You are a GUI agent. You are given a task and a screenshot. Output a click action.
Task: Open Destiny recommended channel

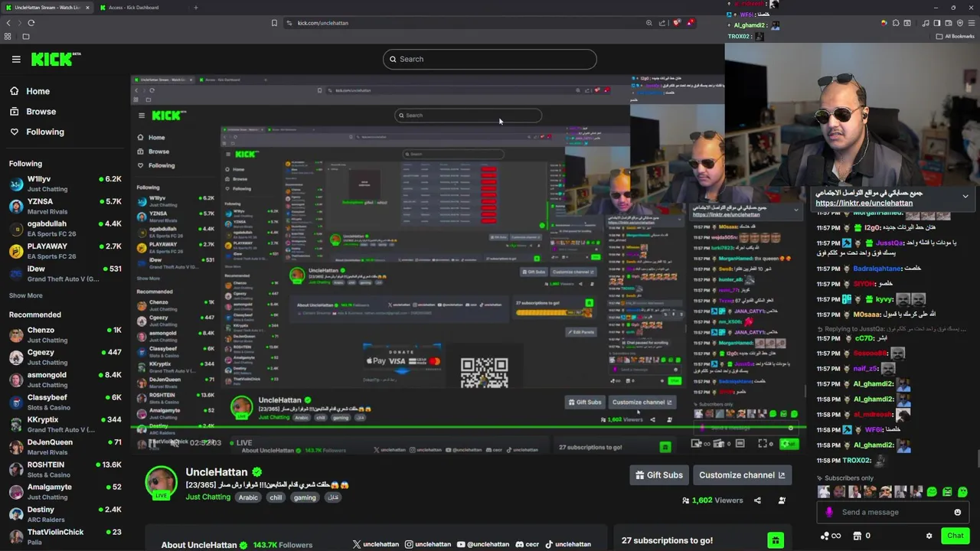(x=65, y=514)
